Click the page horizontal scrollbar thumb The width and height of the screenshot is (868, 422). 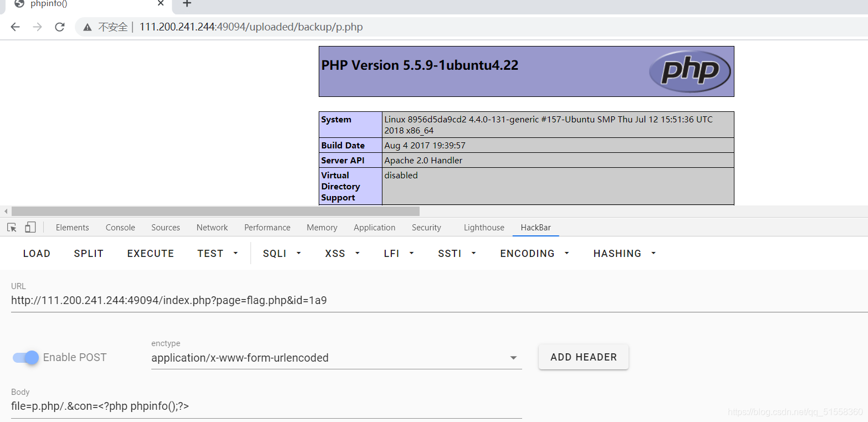[x=216, y=211]
